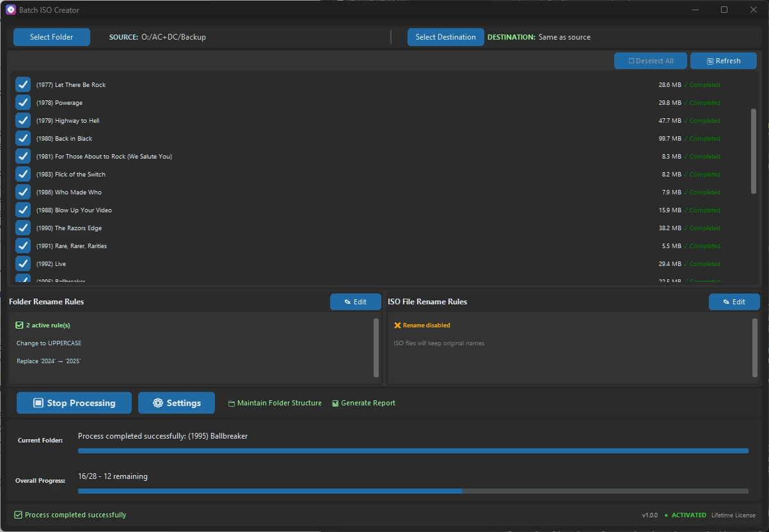Image resolution: width=769 pixels, height=532 pixels.
Task: Click the Deselect All checkbox icon
Action: tap(631, 61)
